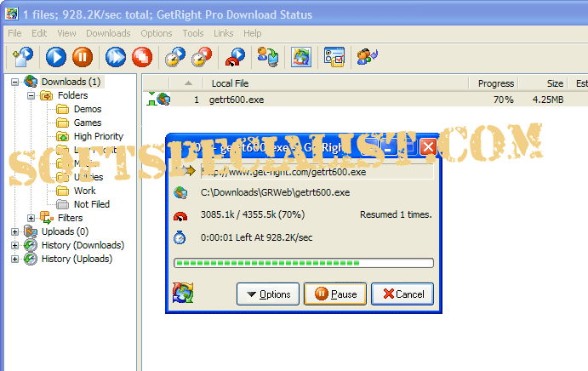Sort list by Local File column header
Image resolution: width=588 pixels, height=371 pixels.
click(230, 83)
